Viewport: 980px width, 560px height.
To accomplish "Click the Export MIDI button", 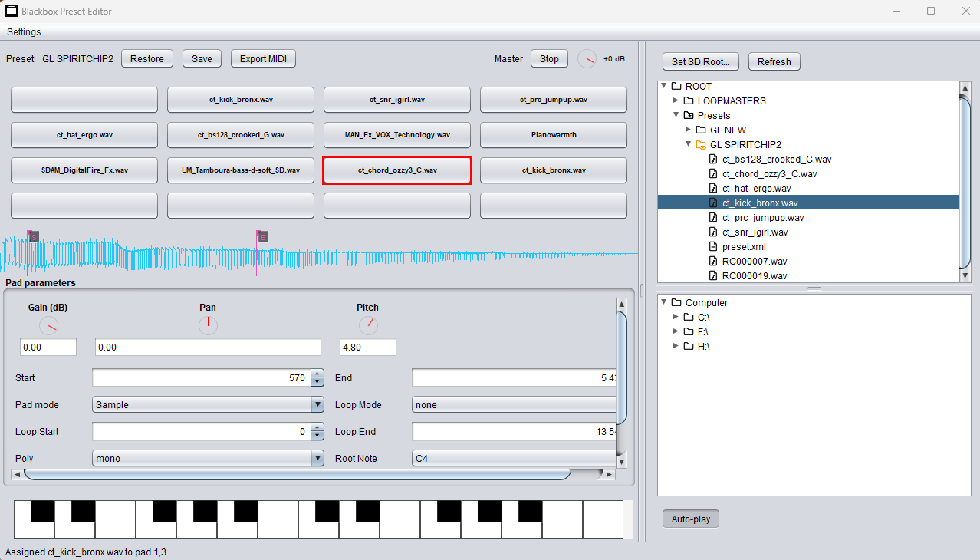I will pyautogui.click(x=263, y=59).
